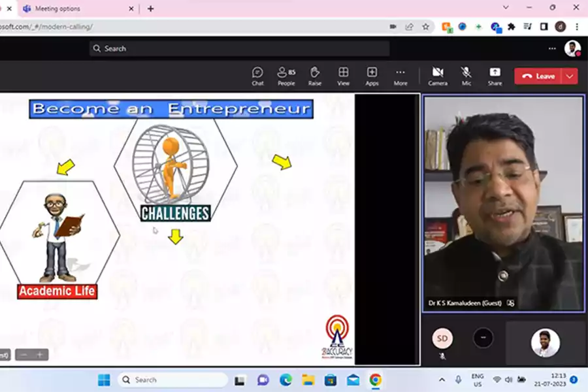Open the Apps menu in the meeting toolbar
Viewport: 588px width, 392px height.
(372, 76)
